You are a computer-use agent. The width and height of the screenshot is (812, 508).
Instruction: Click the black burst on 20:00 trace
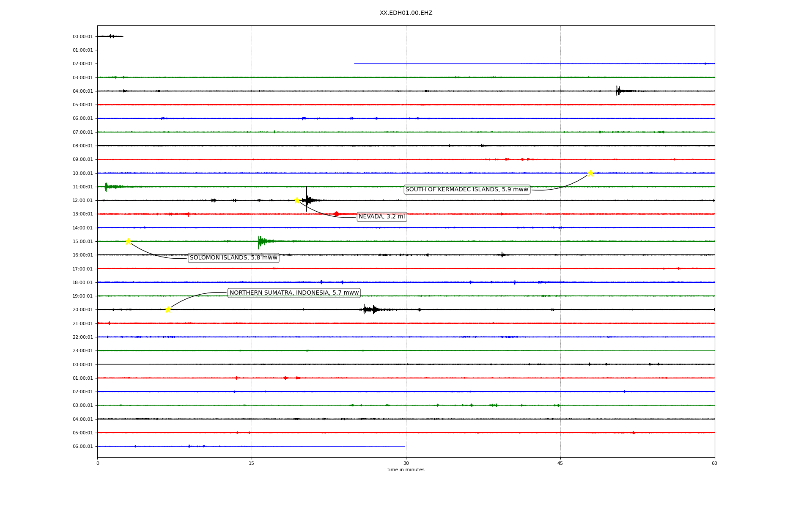pos(369,309)
